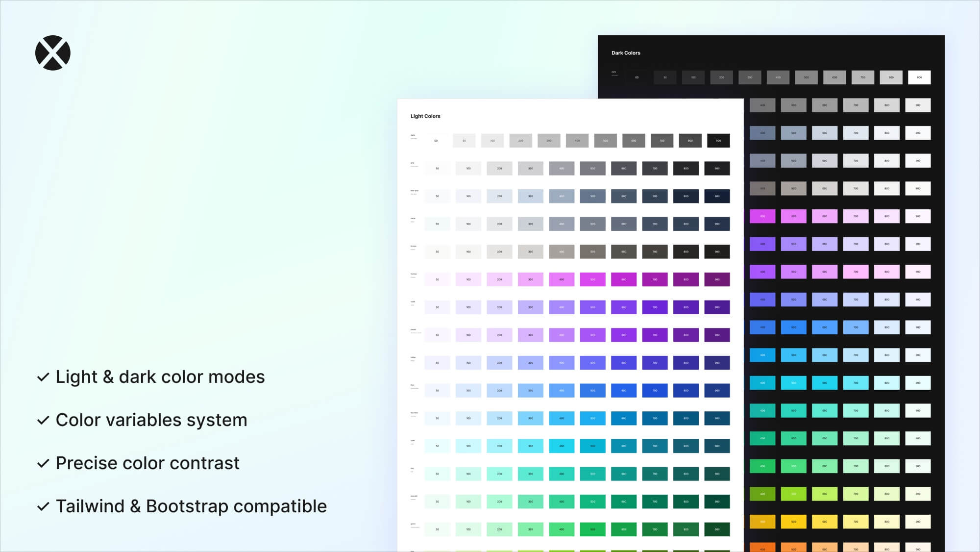
Task: Select cyan 700 swatch in Light Colors
Action: tap(655, 446)
